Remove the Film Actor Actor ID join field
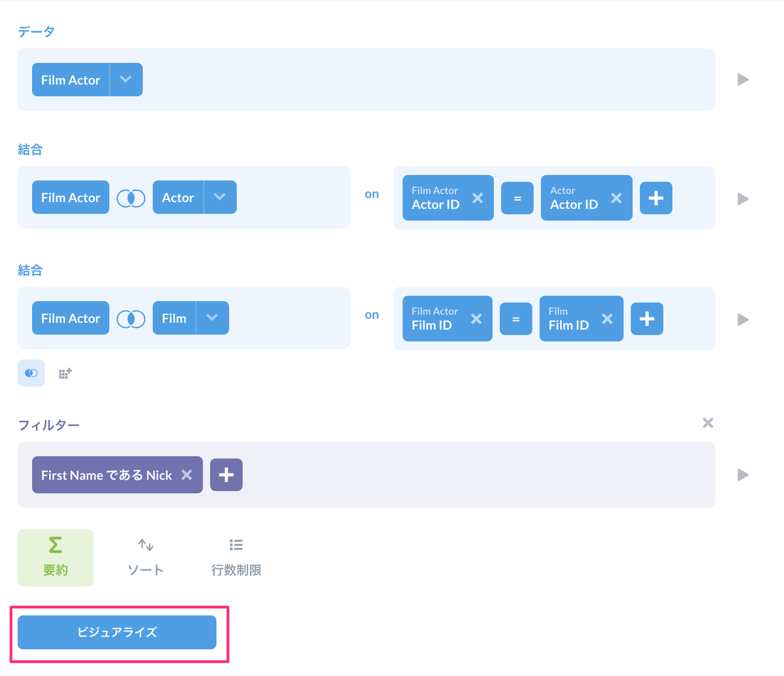Viewport: 784px width, 676px height. [x=478, y=198]
